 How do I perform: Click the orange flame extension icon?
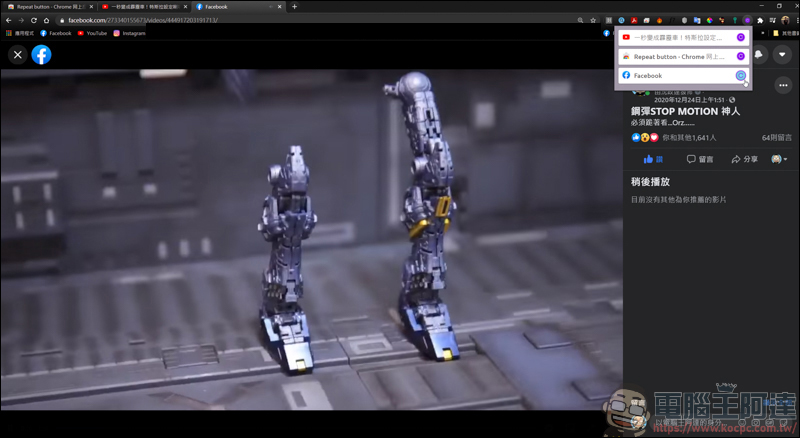[659, 20]
